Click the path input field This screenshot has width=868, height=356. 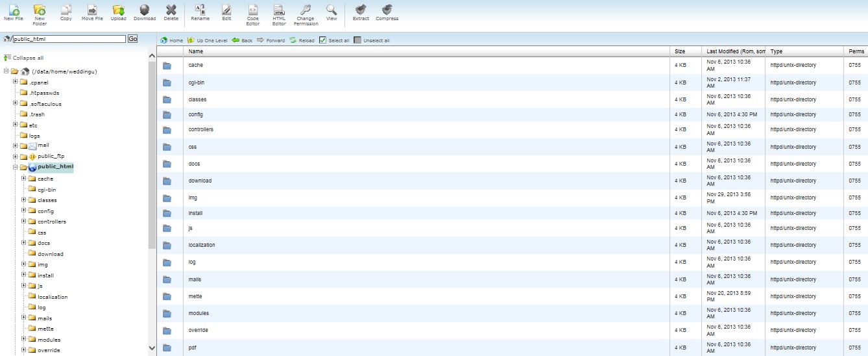pyautogui.click(x=69, y=39)
